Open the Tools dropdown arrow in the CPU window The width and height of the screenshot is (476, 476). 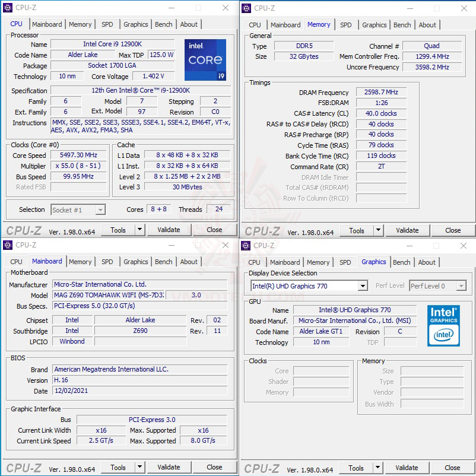[x=139, y=230]
